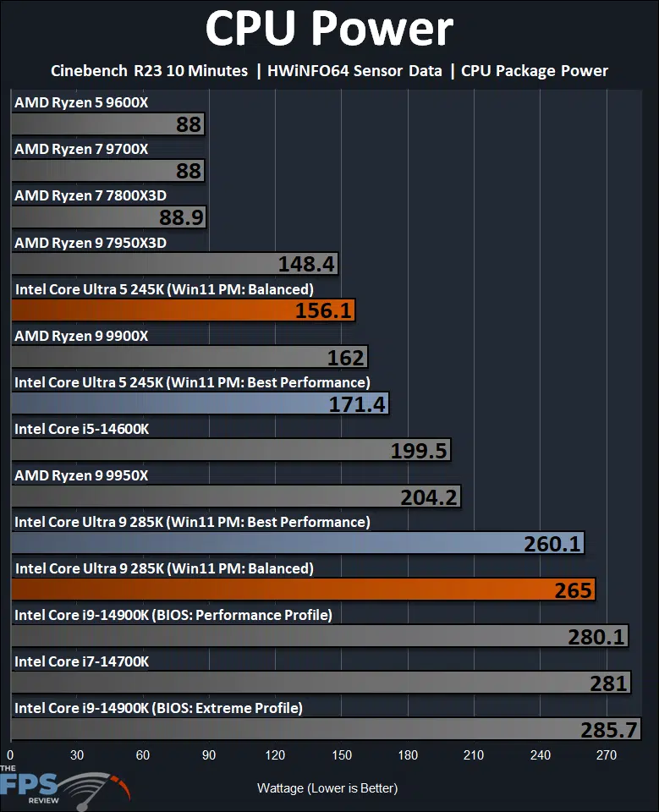659x812 pixels.
Task: Click the 285.7 value on Extreme Profile bar
Action: [608, 730]
